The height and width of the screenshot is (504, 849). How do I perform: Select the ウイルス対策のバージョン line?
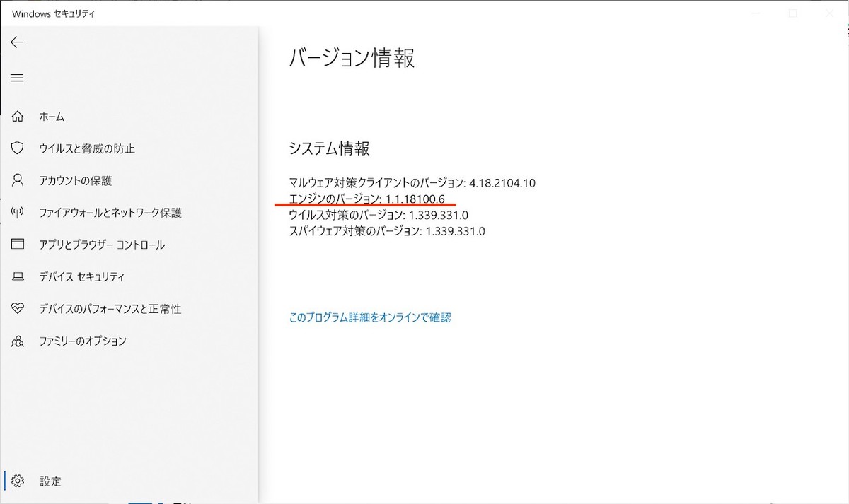point(379,215)
